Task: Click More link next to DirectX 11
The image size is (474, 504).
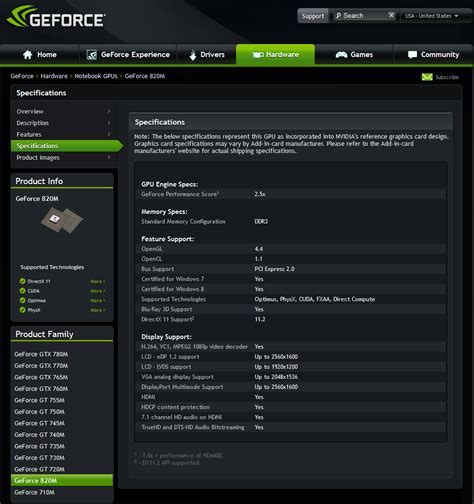Action: 98,281
